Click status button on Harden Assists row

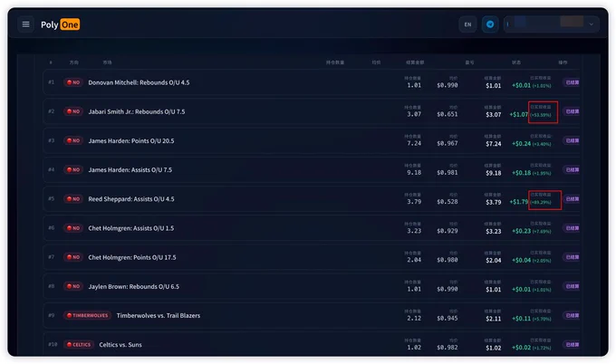(572, 169)
